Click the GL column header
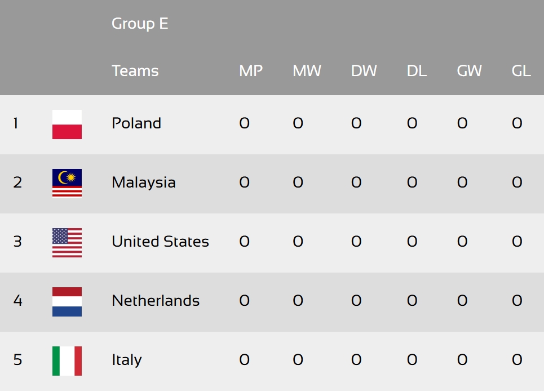The height and width of the screenshot is (392, 544). point(521,71)
